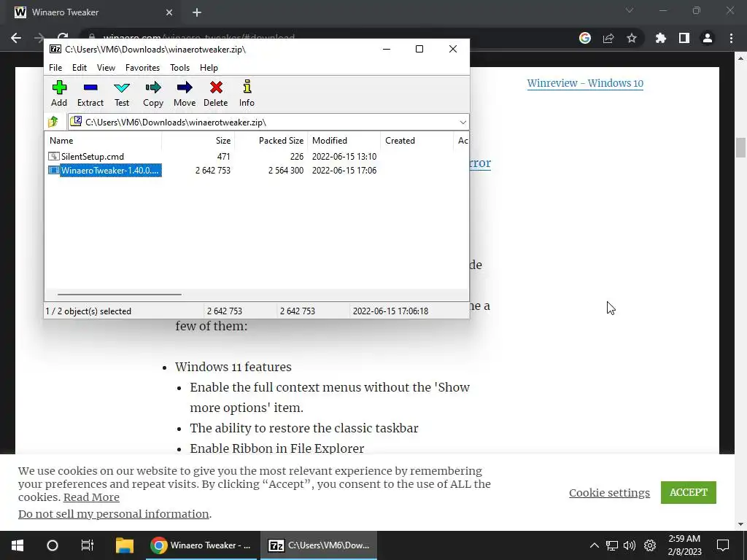Click the Read More link
Image resolution: width=747 pixels, height=560 pixels.
click(91, 497)
